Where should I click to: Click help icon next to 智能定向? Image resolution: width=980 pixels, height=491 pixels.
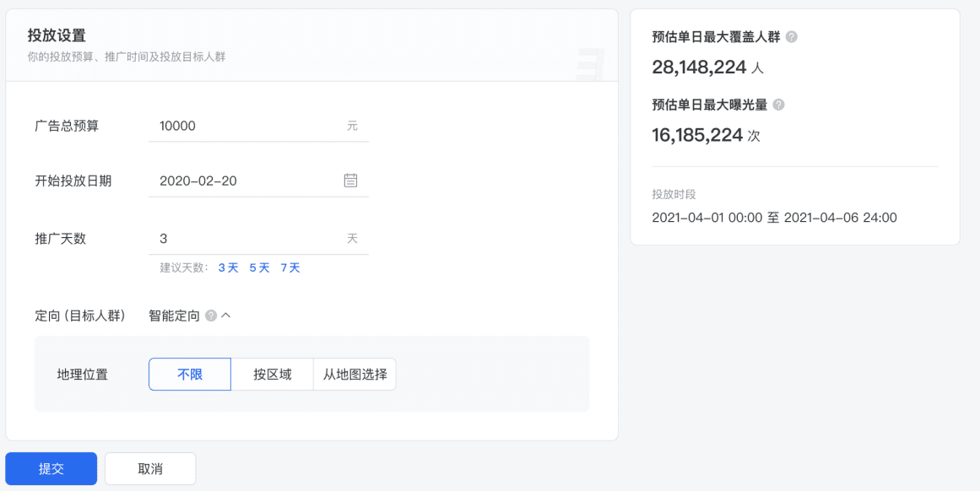click(211, 316)
